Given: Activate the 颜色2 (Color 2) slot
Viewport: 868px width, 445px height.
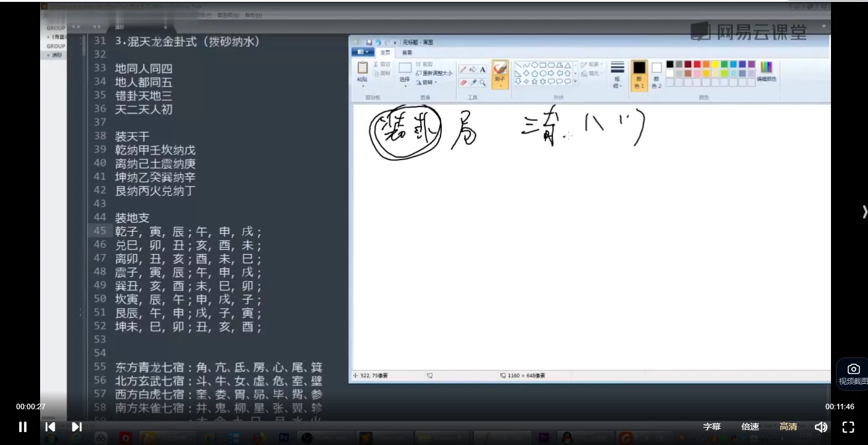Looking at the screenshot, I should pyautogui.click(x=656, y=73).
